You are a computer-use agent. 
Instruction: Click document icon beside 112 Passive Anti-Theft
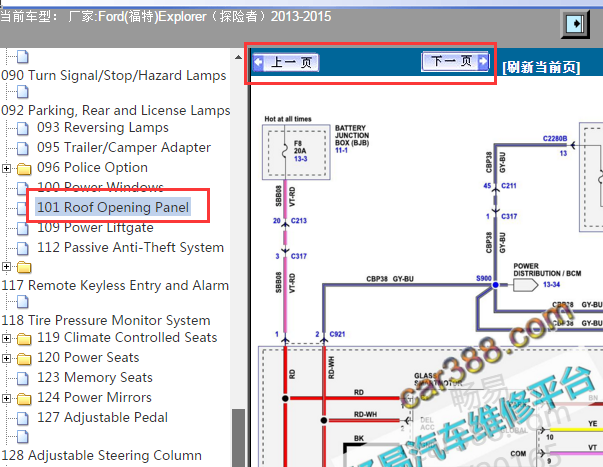click(x=23, y=248)
